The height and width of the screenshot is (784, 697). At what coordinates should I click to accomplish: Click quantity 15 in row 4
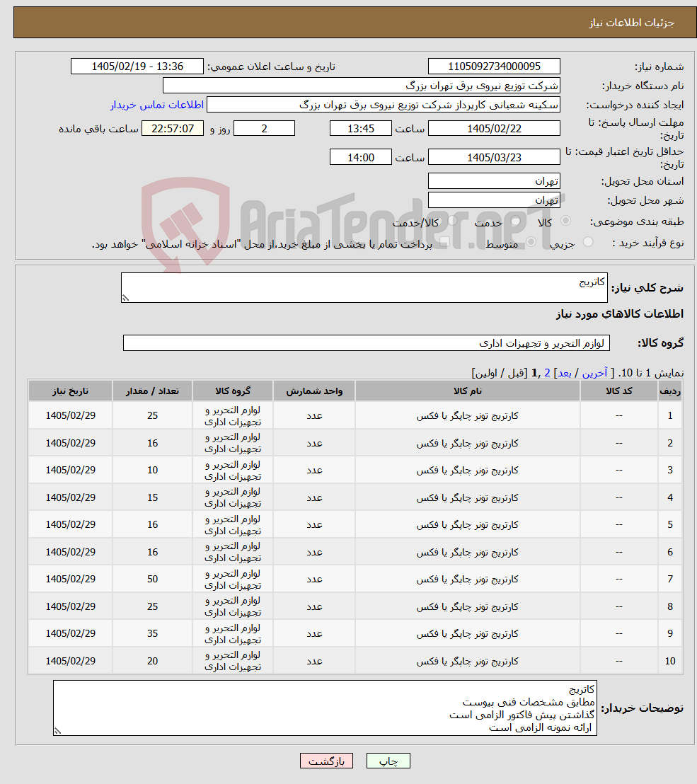[x=153, y=497]
